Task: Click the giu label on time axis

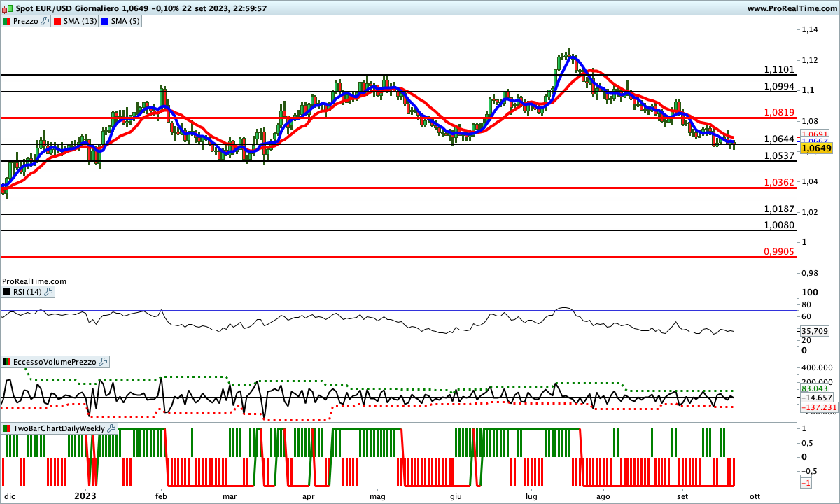Action: [456, 496]
